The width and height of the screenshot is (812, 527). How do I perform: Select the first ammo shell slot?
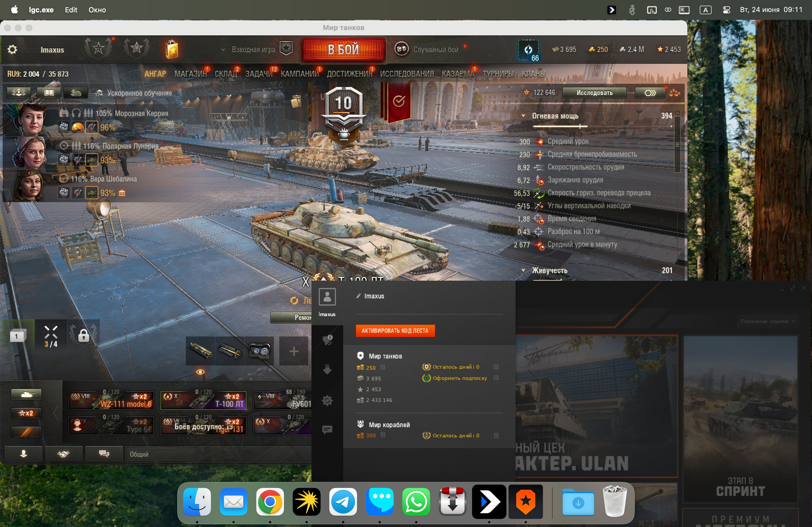[201, 351]
